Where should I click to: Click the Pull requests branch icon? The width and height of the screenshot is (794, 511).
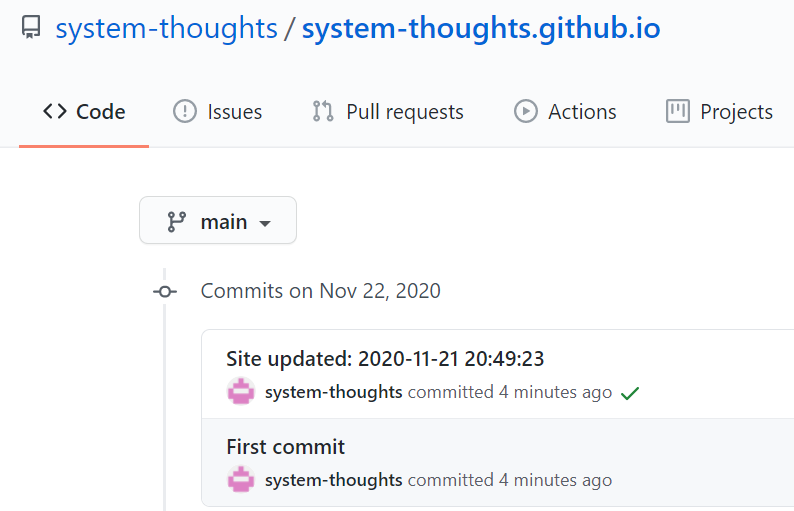click(x=323, y=111)
